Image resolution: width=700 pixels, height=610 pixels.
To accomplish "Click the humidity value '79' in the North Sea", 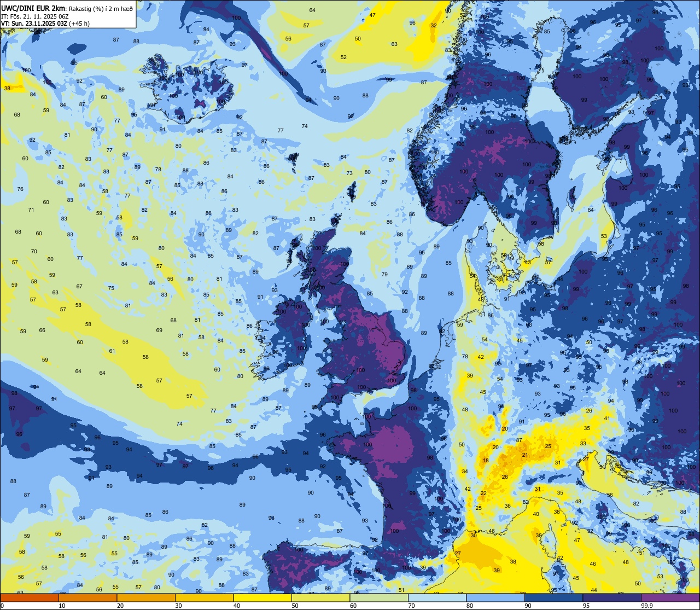I will 384,275.
